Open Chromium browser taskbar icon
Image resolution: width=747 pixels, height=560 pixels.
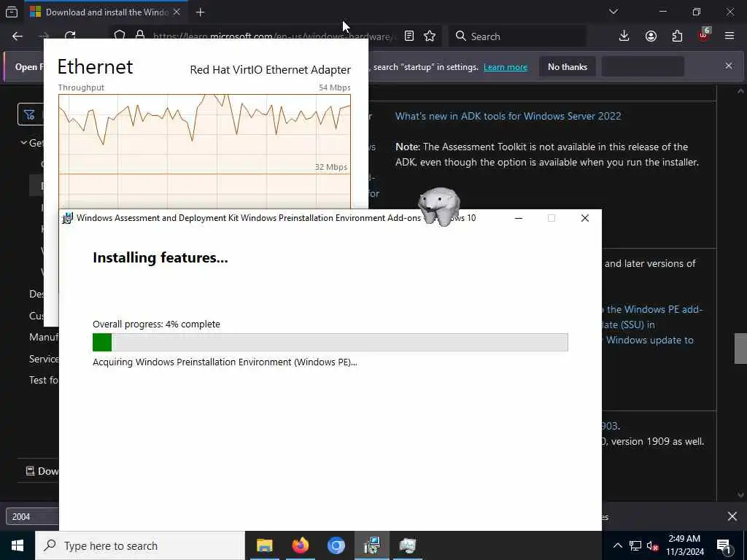coord(336,545)
